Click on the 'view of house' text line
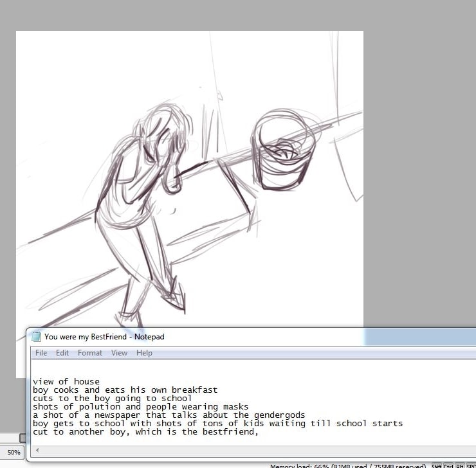The image size is (476, 468). point(66,382)
